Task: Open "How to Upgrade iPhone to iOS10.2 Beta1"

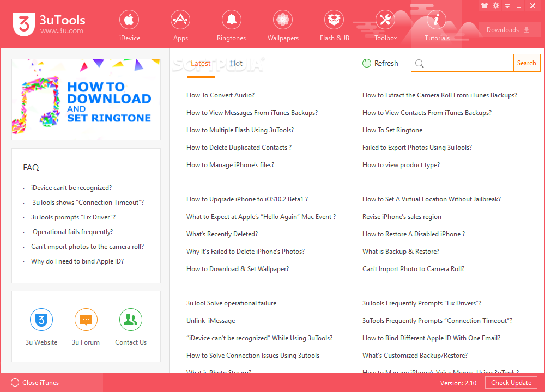Action: (247, 199)
